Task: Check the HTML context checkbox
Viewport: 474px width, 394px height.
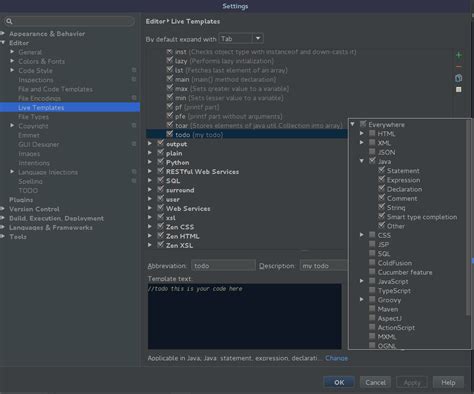Action: click(372, 133)
